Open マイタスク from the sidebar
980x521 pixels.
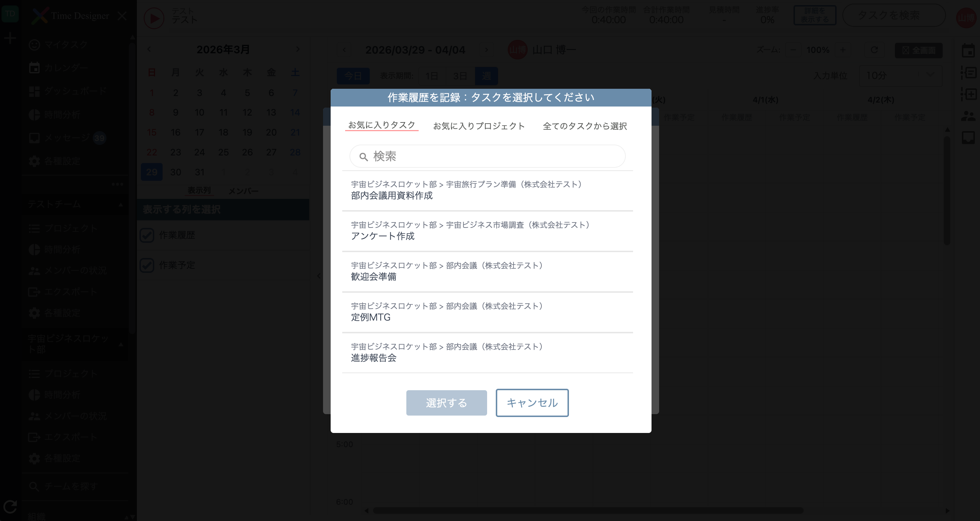click(x=62, y=44)
